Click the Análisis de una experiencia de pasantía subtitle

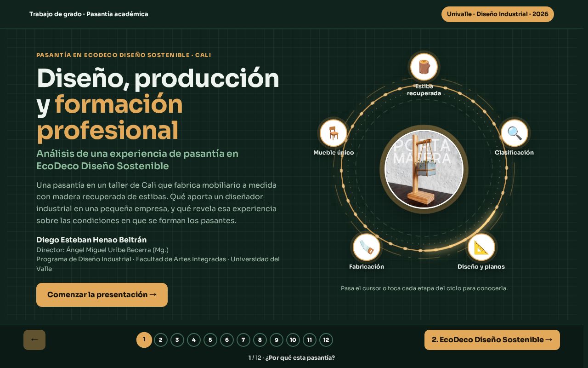point(137,160)
